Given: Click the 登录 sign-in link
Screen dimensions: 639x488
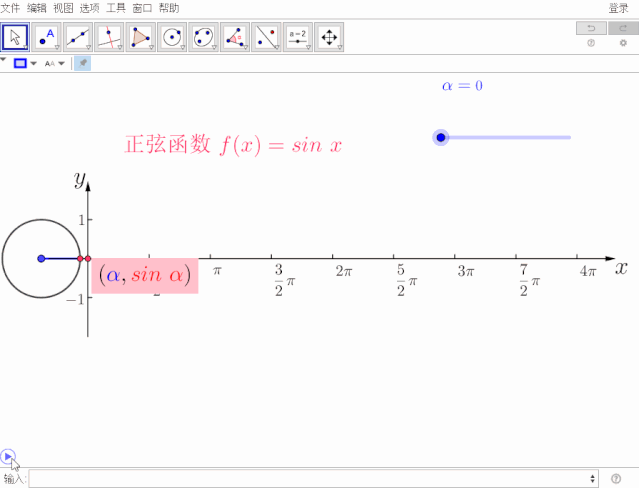Looking at the screenshot, I should click(619, 8).
